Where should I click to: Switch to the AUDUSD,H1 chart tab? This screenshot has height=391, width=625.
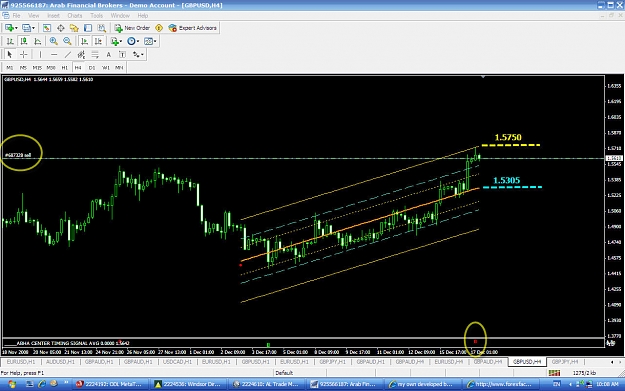[60, 362]
